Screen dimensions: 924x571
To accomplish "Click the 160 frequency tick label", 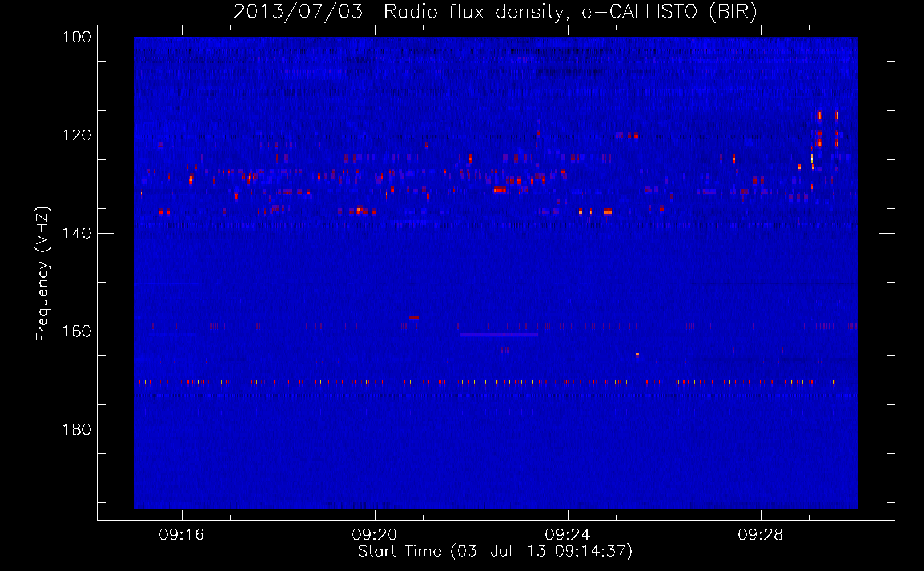I will coord(77,331).
